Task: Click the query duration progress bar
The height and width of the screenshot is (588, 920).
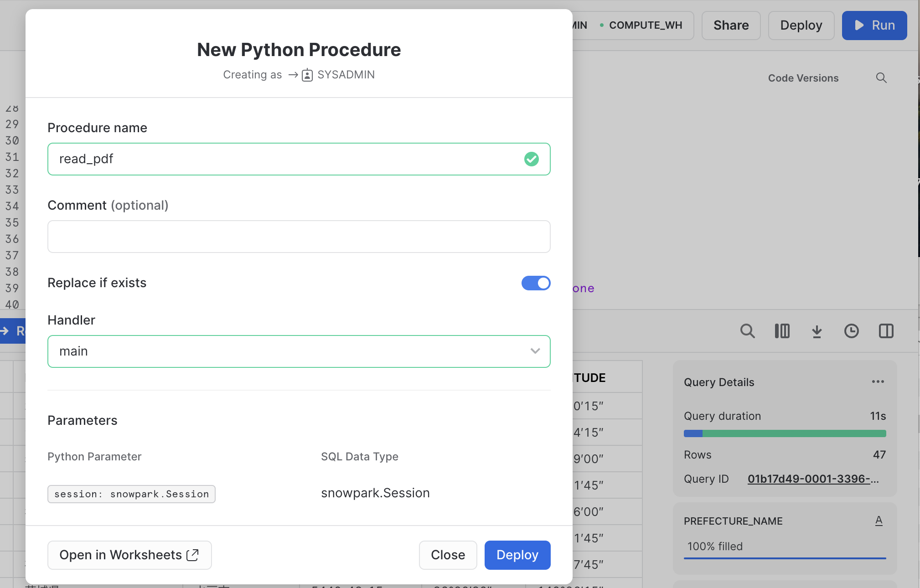Action: point(784,433)
